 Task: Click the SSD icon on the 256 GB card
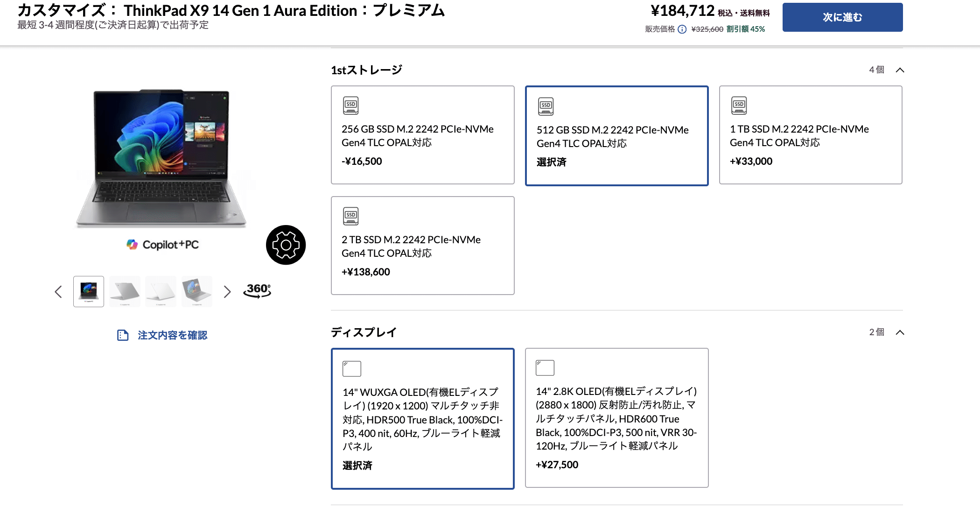[350, 106]
